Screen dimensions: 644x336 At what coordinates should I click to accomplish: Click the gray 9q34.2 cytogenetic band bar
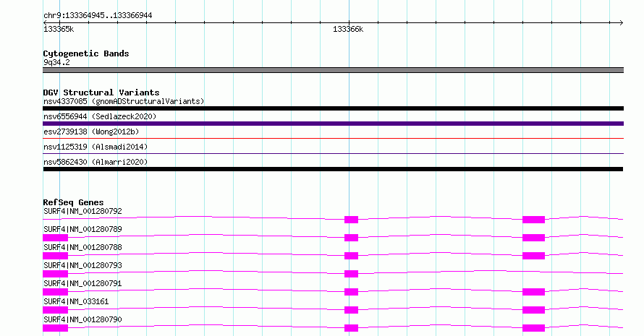click(x=333, y=70)
